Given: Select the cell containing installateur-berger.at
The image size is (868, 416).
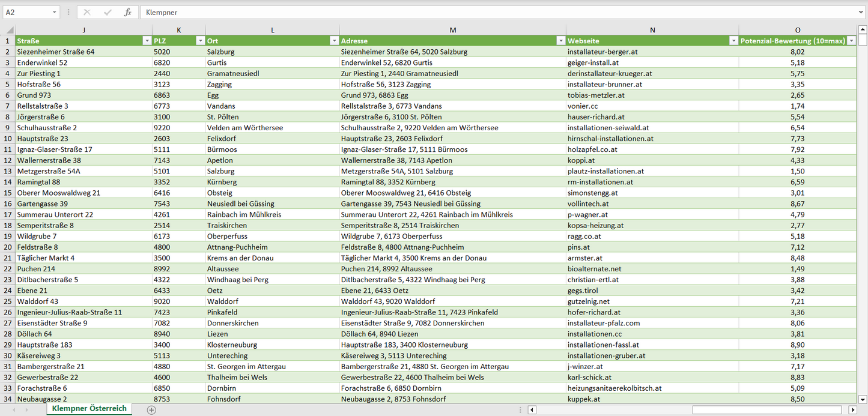Looking at the screenshot, I should [x=652, y=52].
